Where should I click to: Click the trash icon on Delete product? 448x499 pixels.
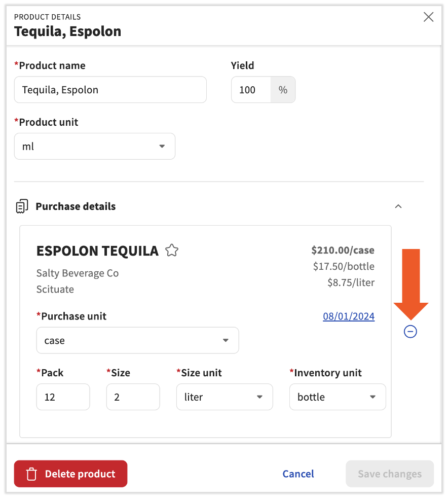(x=31, y=474)
